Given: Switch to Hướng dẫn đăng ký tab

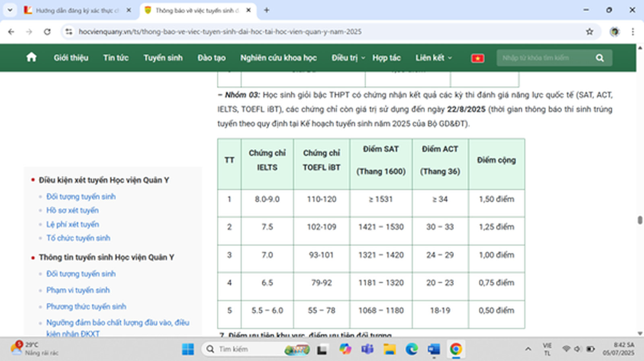Looking at the screenshot, I should click(x=76, y=10).
